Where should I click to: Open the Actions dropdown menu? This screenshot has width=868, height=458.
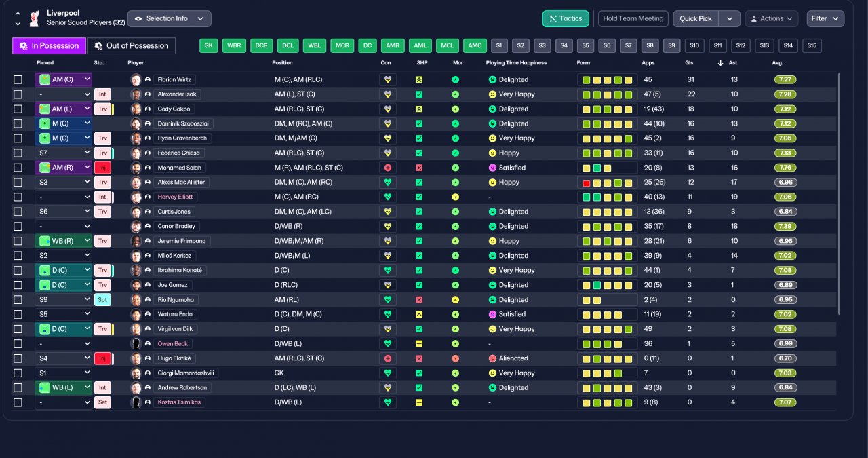pyautogui.click(x=772, y=18)
